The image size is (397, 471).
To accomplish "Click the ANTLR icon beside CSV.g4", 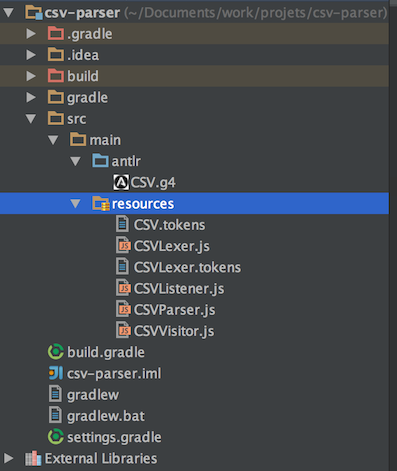I will click(121, 182).
